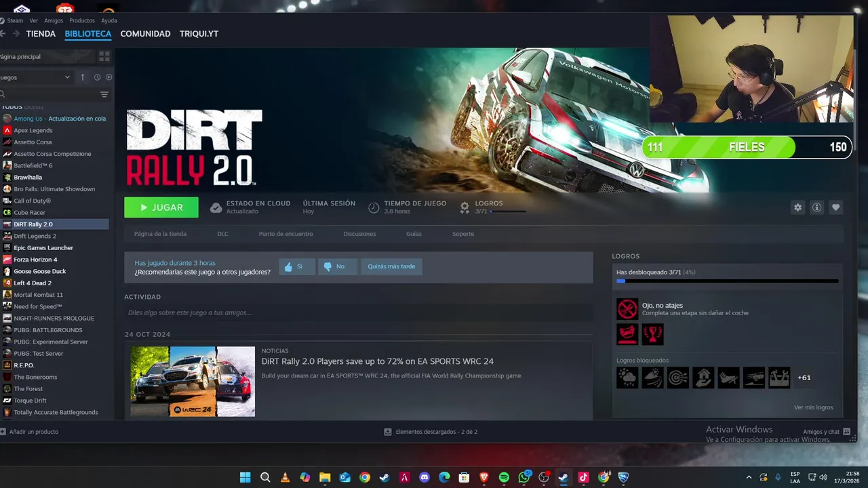Image resolution: width=868 pixels, height=488 pixels.
Task: Open the TRIQUI.YT profile tab
Action: tap(199, 33)
